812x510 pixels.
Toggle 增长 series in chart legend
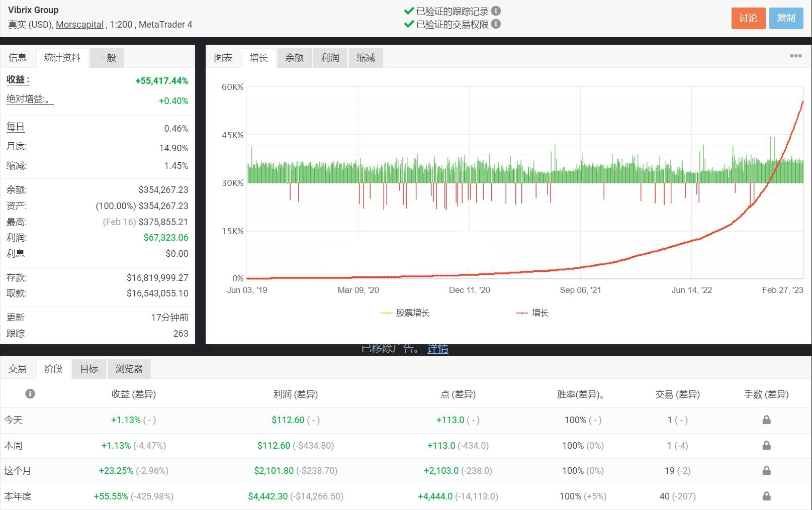pyautogui.click(x=533, y=313)
